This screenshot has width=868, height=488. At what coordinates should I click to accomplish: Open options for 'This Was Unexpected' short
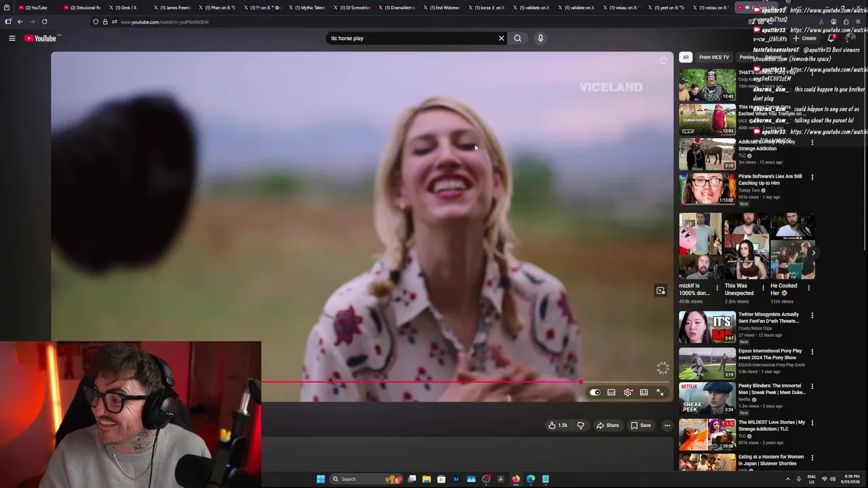(763, 287)
